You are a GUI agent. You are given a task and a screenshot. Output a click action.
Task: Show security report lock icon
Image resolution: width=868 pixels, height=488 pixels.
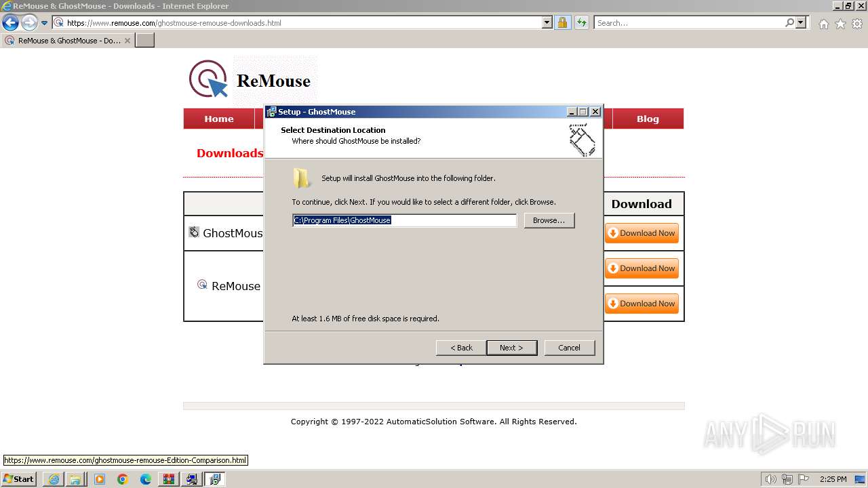562,23
